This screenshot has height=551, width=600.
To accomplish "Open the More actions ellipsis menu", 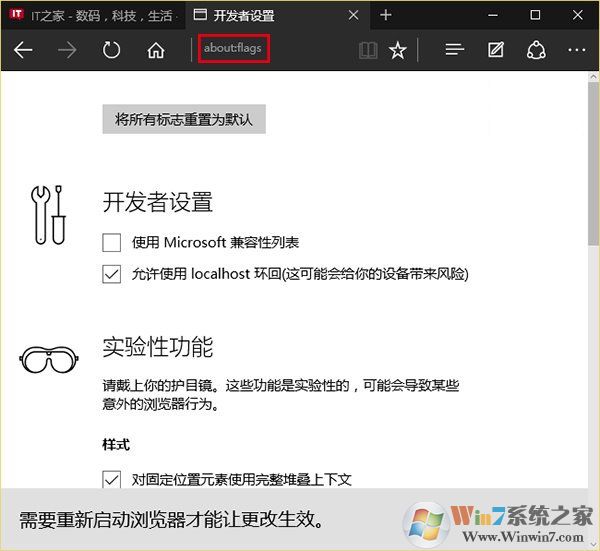I will (x=577, y=50).
